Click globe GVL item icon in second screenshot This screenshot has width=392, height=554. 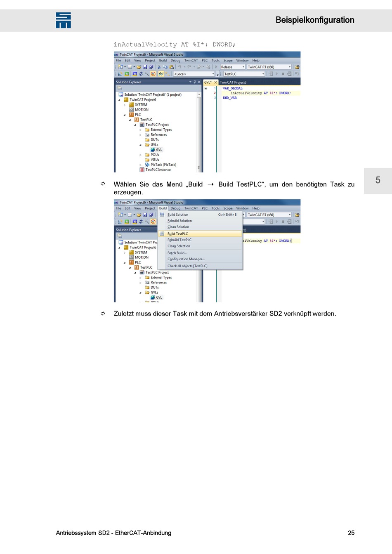click(153, 297)
